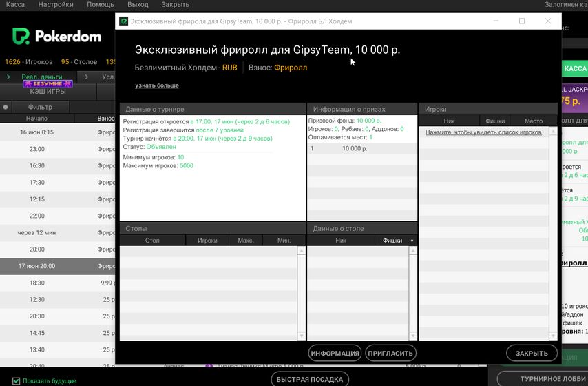Click Игроки list scrollbar down arrow
Screen dimensions: 588x386
553,336
